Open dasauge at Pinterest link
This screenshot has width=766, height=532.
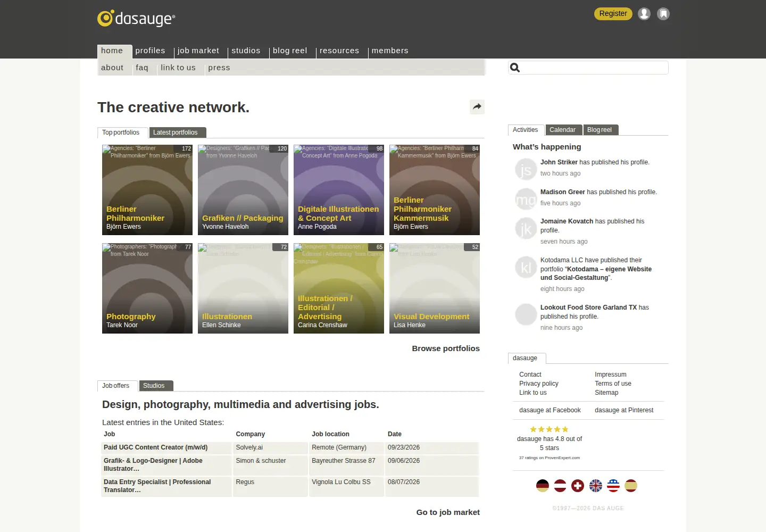point(624,410)
